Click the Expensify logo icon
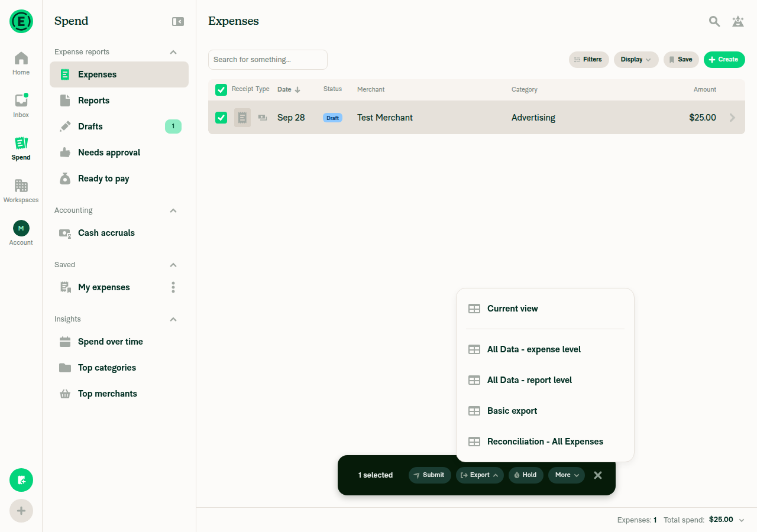Viewport: 757px width, 532px height. [21, 21]
